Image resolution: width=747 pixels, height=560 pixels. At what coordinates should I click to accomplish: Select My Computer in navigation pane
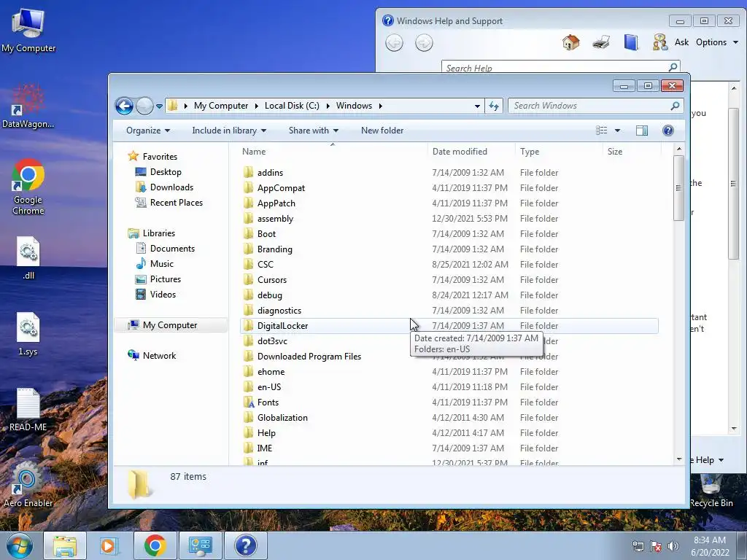170,325
